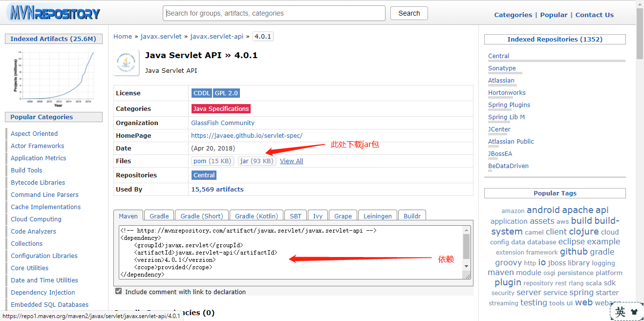Click the code box scroll down arrow

point(466,266)
